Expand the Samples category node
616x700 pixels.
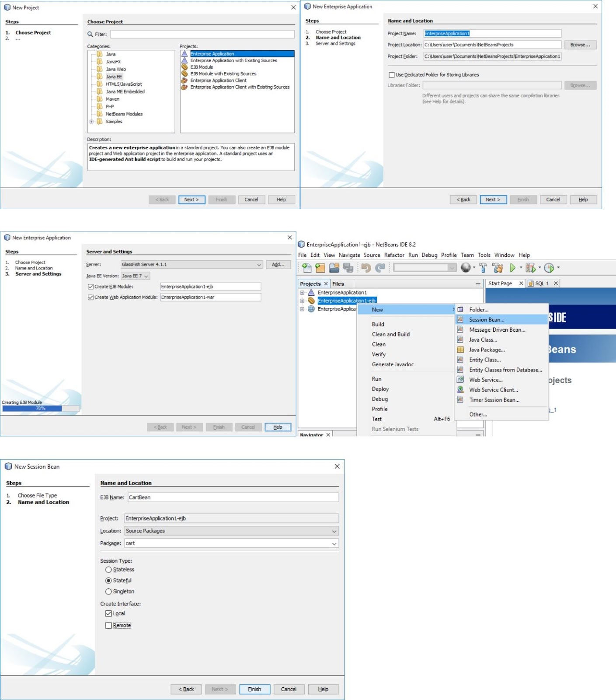[91, 122]
